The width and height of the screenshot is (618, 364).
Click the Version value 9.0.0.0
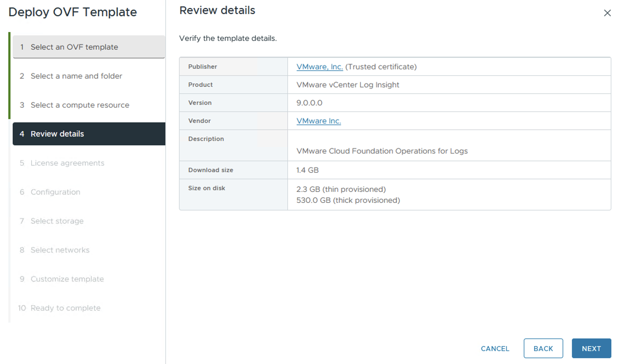tap(309, 103)
